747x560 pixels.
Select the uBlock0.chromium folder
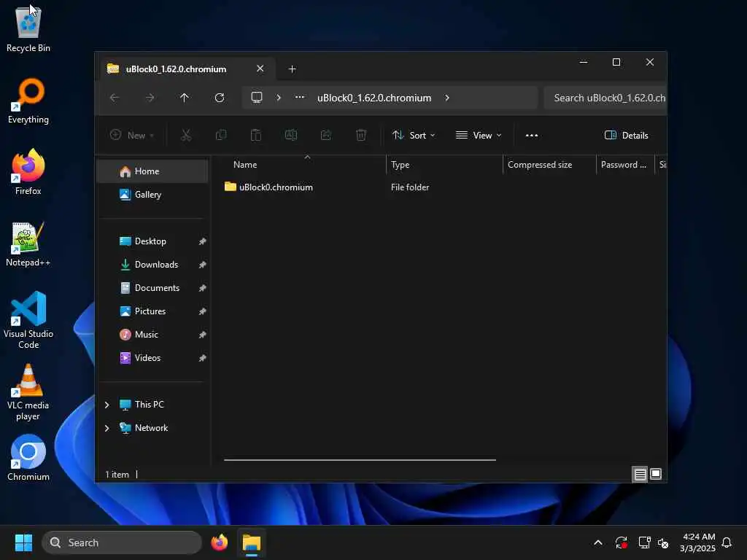[x=268, y=187]
